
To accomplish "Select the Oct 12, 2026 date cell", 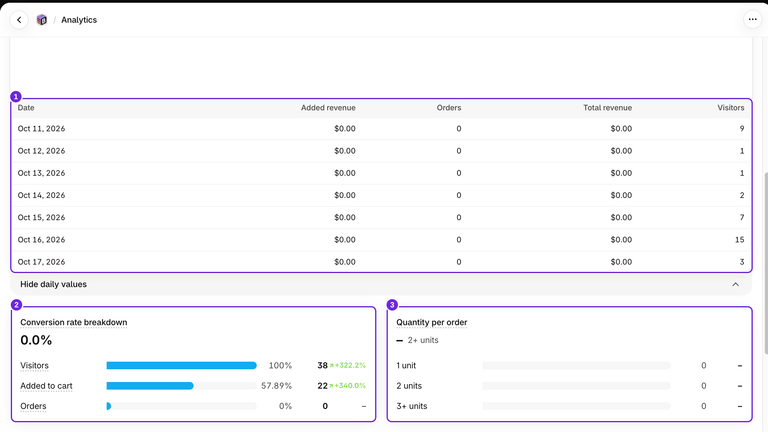I will (x=41, y=151).
